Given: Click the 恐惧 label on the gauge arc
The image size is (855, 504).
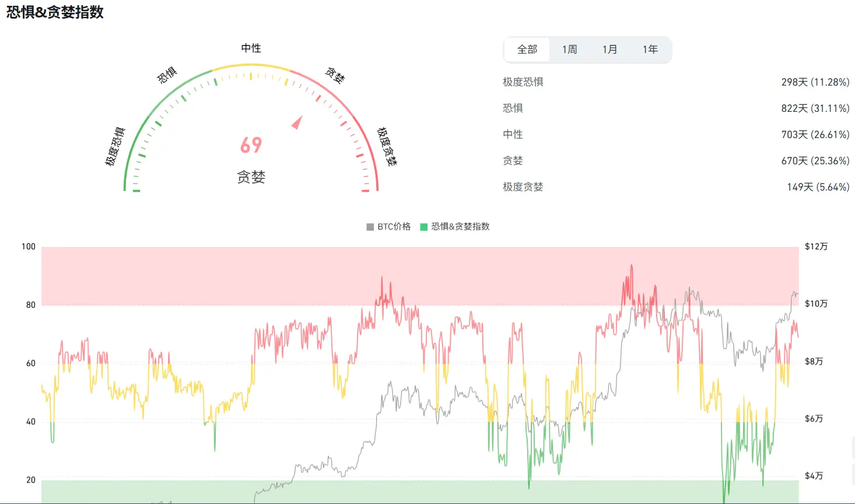Looking at the screenshot, I should pyautogui.click(x=167, y=75).
